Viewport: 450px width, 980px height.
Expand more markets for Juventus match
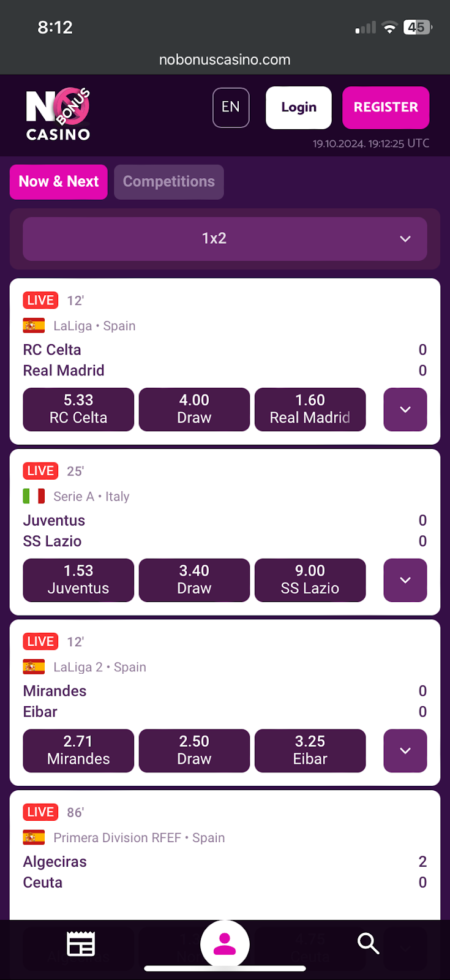coord(405,580)
